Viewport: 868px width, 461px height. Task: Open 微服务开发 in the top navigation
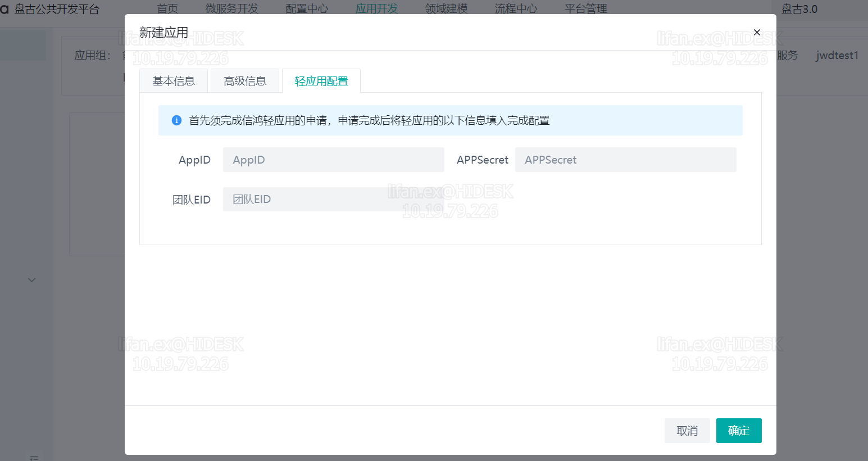point(232,8)
